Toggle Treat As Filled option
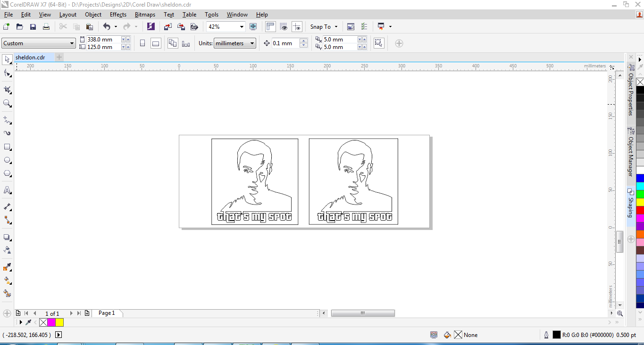 (x=378, y=43)
